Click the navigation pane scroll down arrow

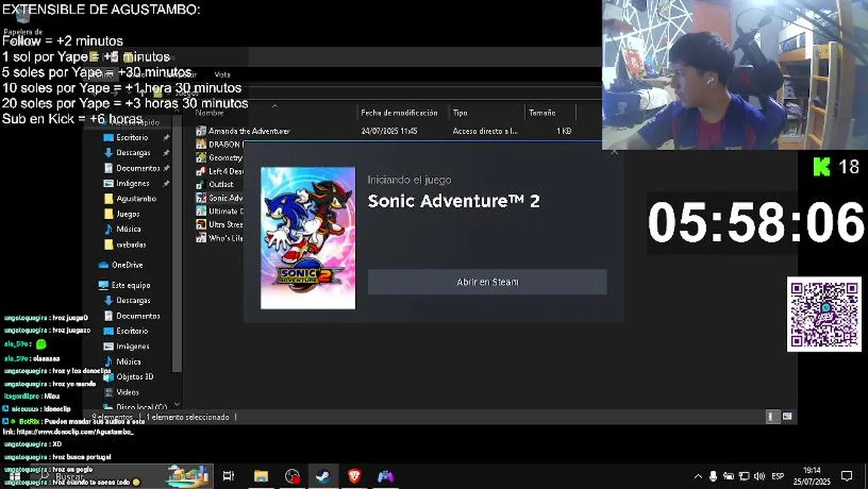(x=177, y=405)
